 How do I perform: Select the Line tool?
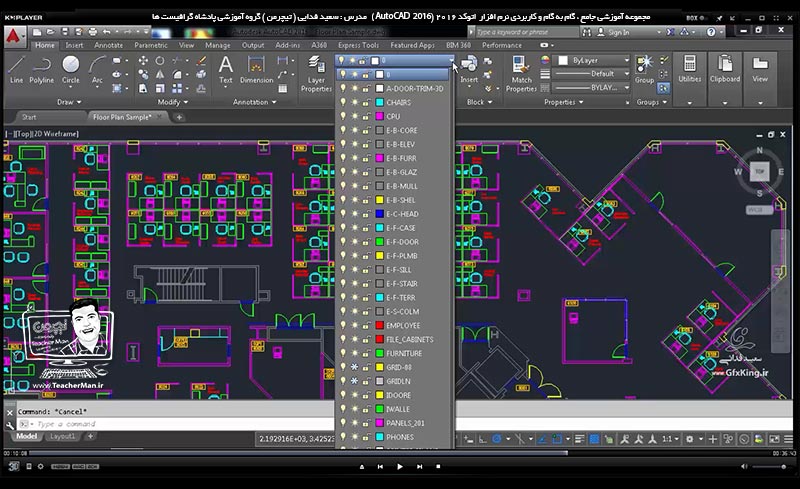click(x=16, y=70)
